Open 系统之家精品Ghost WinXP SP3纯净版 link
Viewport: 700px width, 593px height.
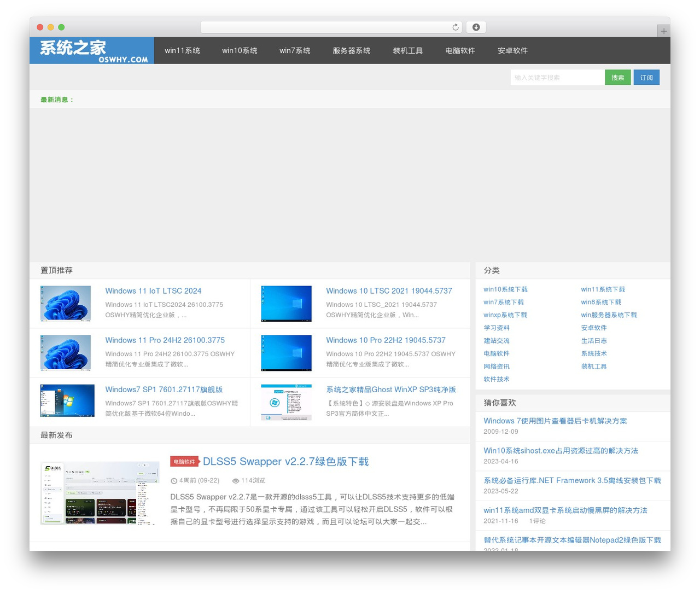coord(391,389)
